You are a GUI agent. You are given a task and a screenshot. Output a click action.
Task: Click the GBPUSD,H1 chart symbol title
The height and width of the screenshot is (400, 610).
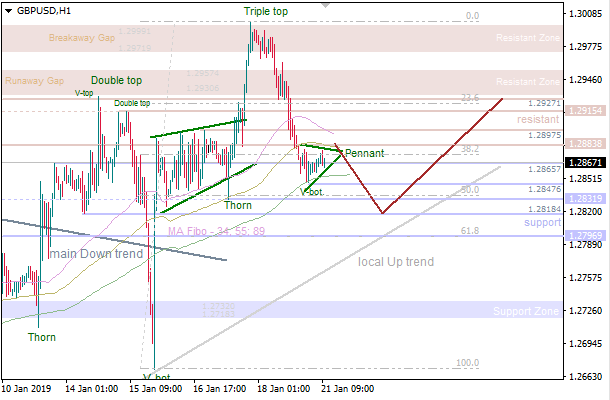point(38,10)
